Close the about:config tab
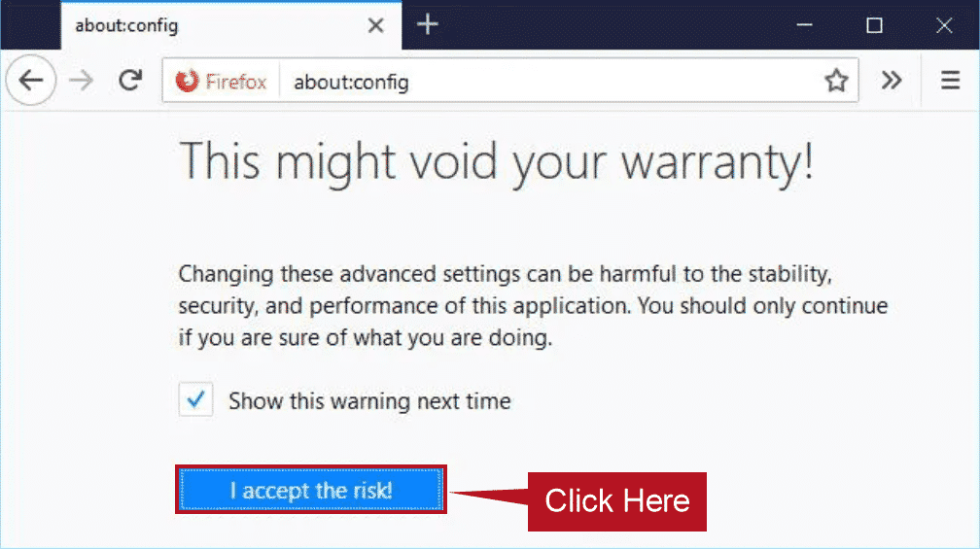Image resolution: width=980 pixels, height=549 pixels. click(375, 25)
